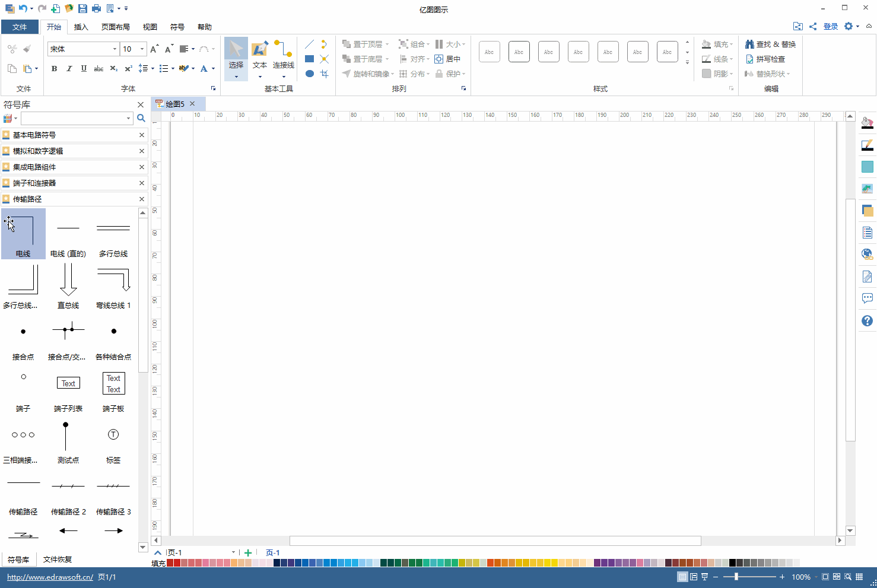Pick the 直总线 arrow symbol
Viewport: 877px width, 588px height.
(68, 285)
